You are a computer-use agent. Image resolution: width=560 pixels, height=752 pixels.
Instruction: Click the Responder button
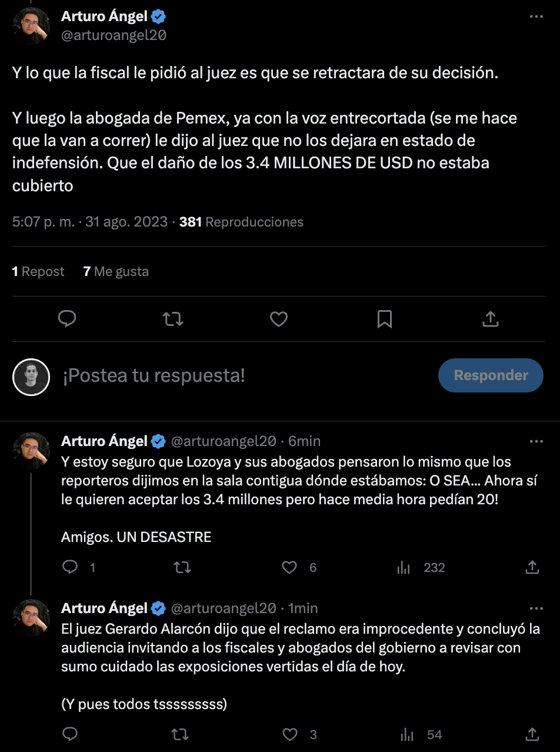pos(491,375)
